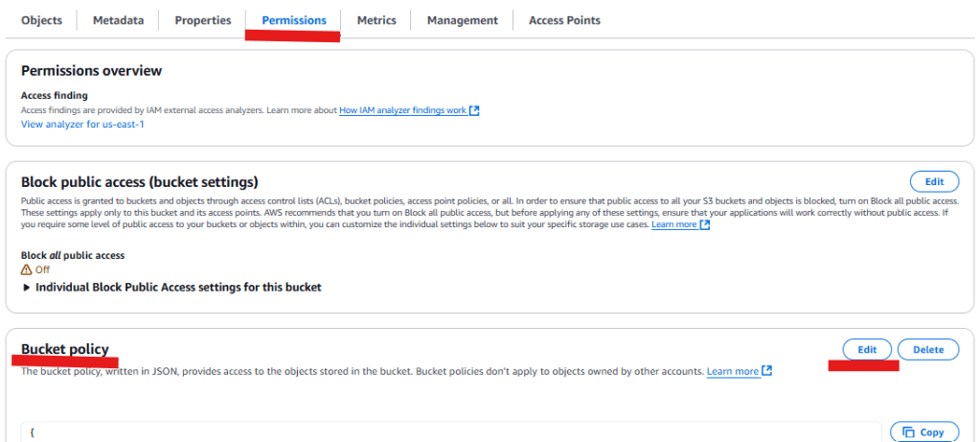Expand Individual Block Public Access settings
This screenshot has height=442, width=980.
click(x=27, y=287)
